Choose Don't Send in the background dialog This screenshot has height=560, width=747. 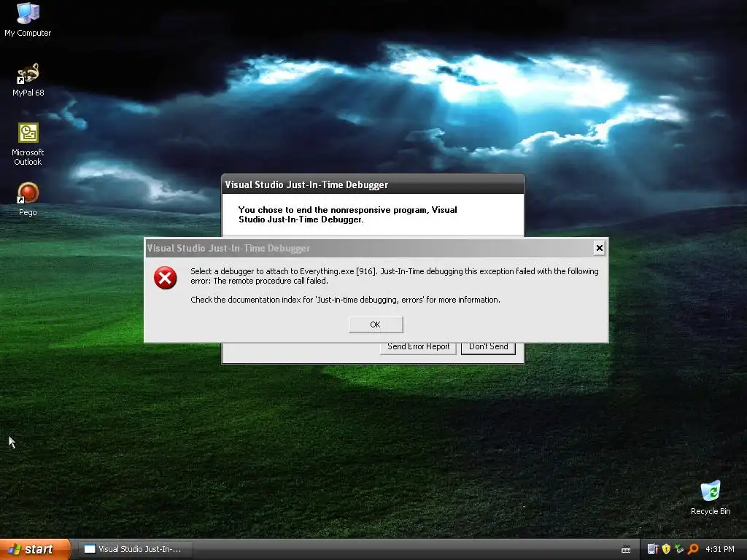[488, 348]
